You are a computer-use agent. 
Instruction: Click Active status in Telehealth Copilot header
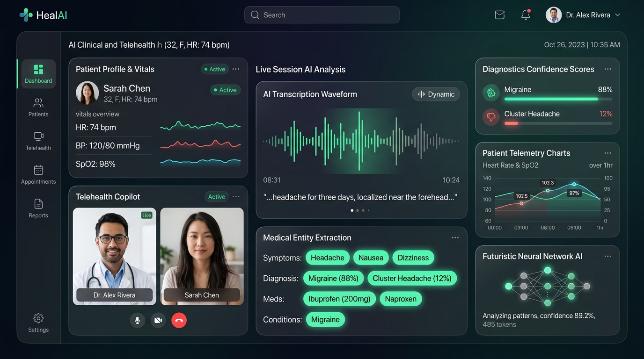coord(216,197)
